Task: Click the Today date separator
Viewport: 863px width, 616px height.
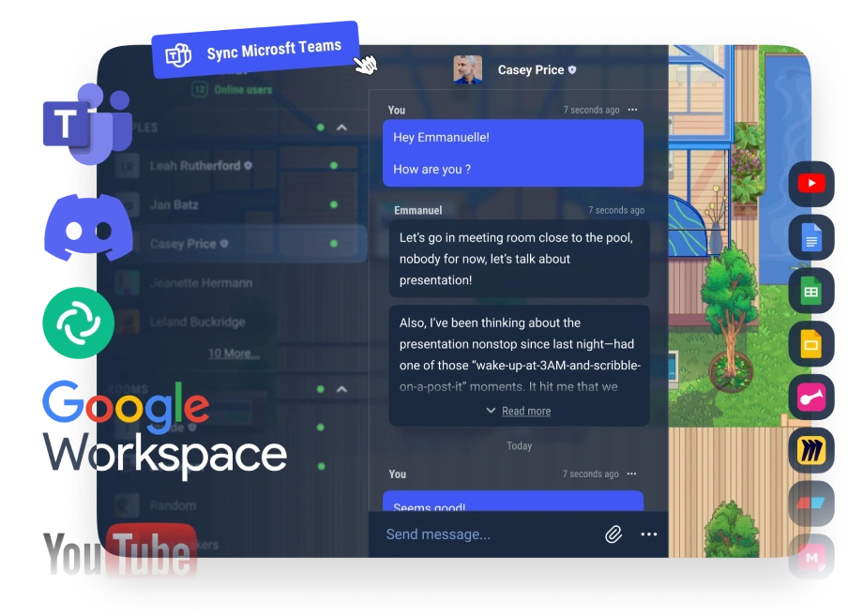Action: tap(519, 445)
